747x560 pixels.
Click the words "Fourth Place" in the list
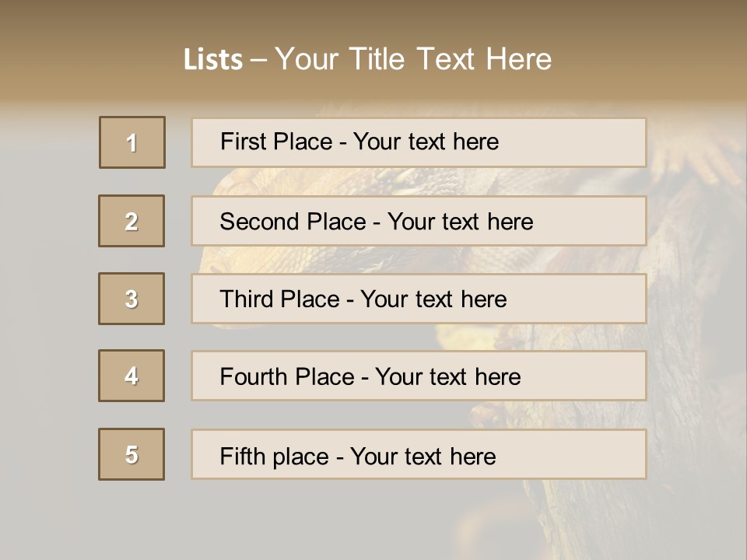(286, 377)
